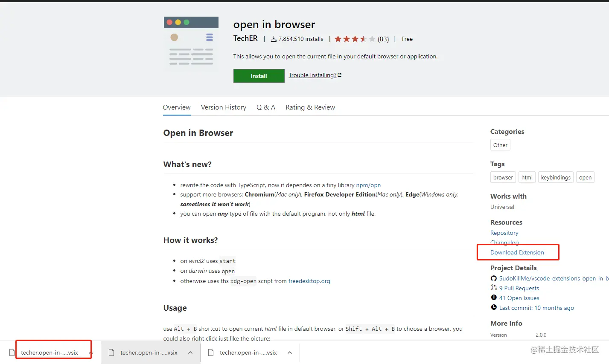
Task: Click the How it works? heading
Action: pos(190,240)
